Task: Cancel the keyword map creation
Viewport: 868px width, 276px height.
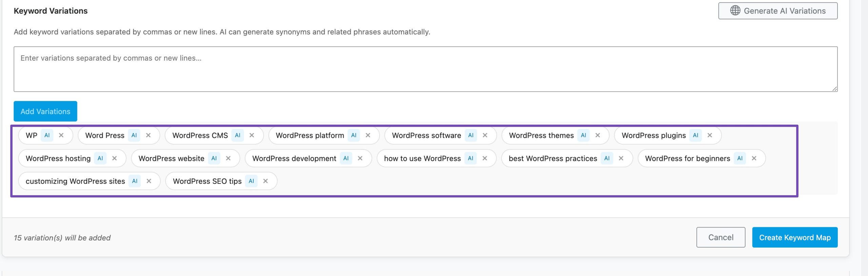Action: (x=721, y=237)
